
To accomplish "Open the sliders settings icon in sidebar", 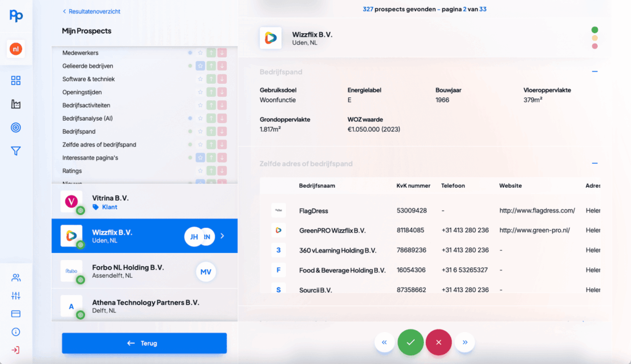I will [16, 296].
